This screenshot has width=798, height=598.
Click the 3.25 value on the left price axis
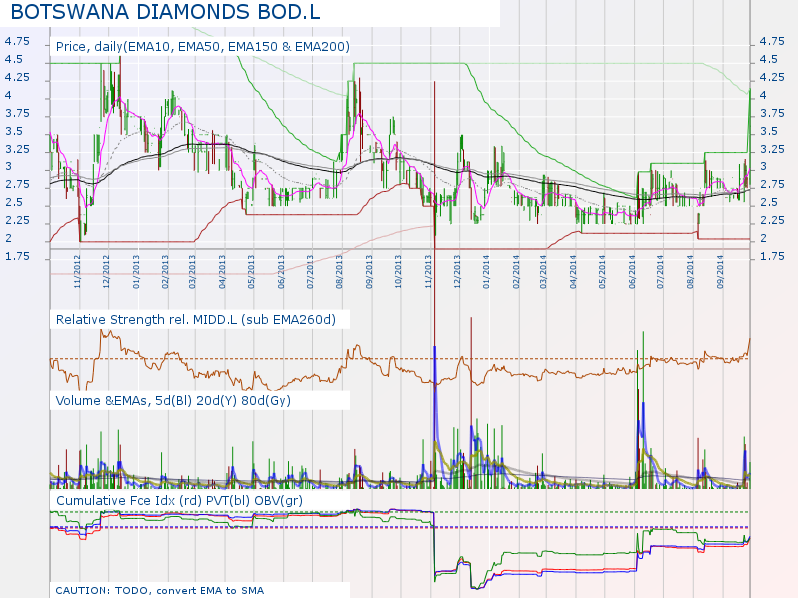point(17,150)
